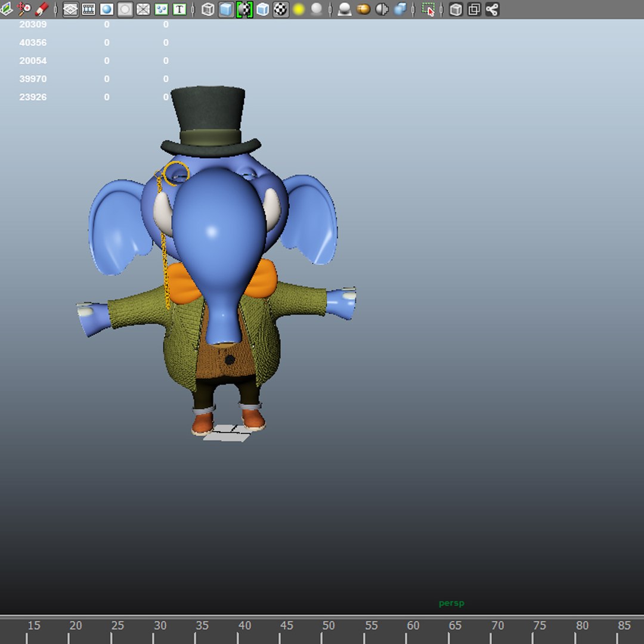Click the yellow use all lights icon

(299, 9)
